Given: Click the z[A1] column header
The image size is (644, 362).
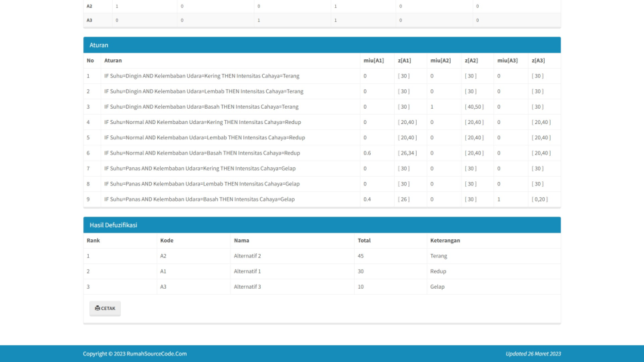Looking at the screenshot, I should [x=404, y=61].
